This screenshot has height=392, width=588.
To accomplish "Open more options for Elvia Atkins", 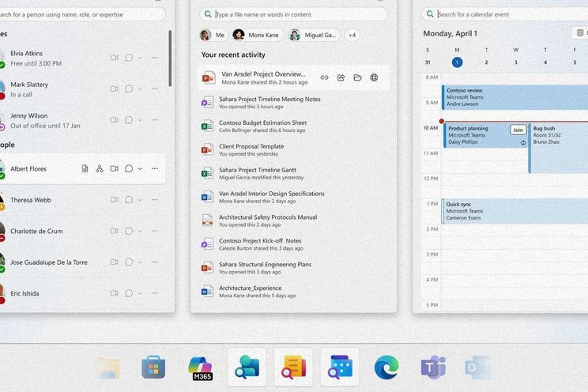I will (x=154, y=58).
